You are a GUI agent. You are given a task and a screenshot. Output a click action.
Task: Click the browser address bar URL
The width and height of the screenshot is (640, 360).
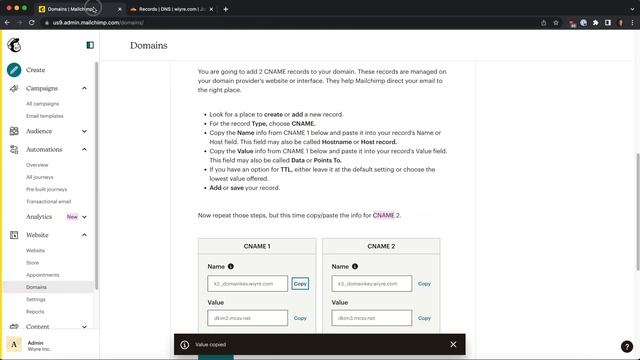point(98,23)
